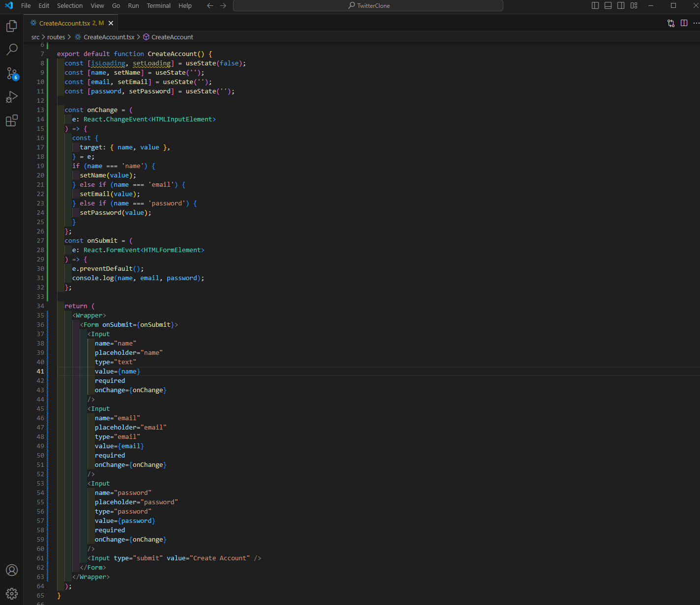The image size is (700, 605).
Task: Open the Run and Debug view
Action: (12, 97)
